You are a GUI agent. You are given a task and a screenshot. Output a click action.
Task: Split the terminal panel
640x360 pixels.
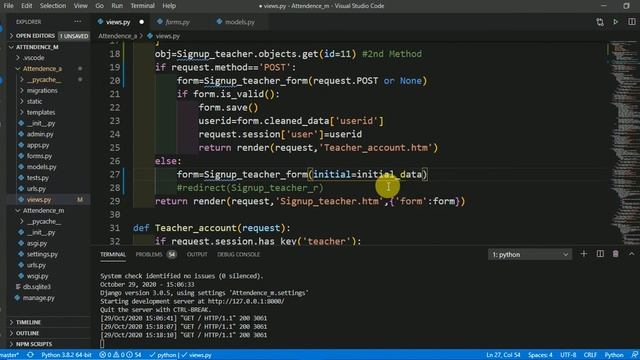pos(600,254)
